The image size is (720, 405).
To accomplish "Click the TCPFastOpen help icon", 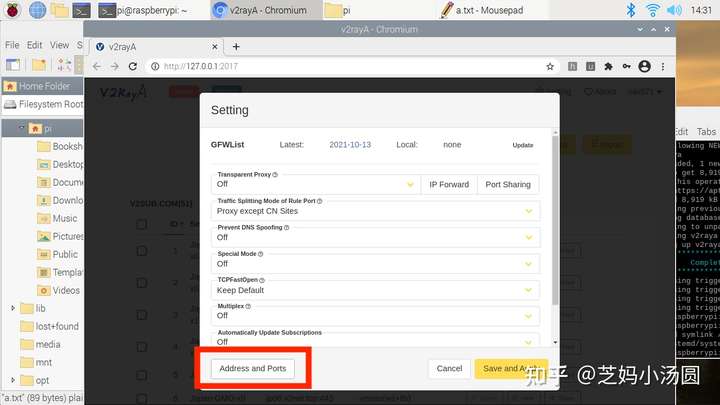I will [262, 280].
